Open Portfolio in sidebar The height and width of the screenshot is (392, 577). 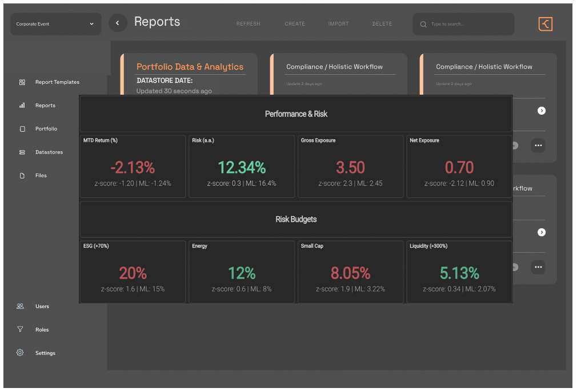pyautogui.click(x=46, y=129)
